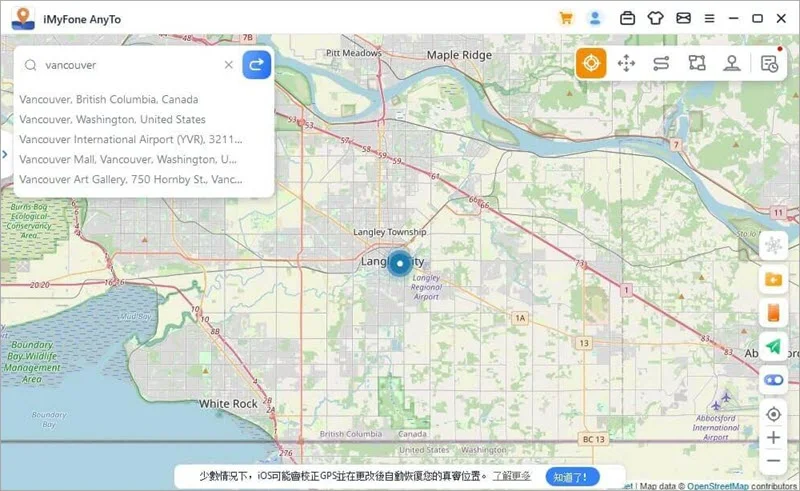The height and width of the screenshot is (491, 800).
Task: Open the mail feedback icon
Action: pos(683,19)
